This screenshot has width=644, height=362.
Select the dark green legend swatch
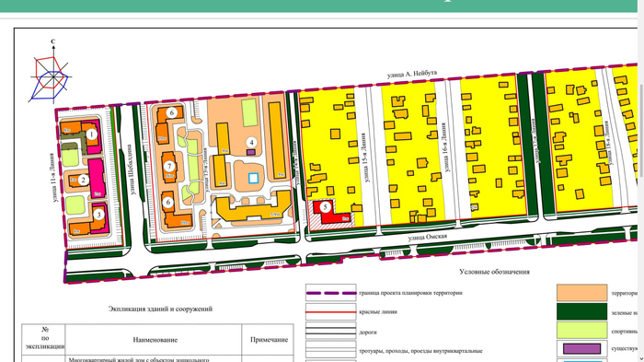[x=582, y=312]
